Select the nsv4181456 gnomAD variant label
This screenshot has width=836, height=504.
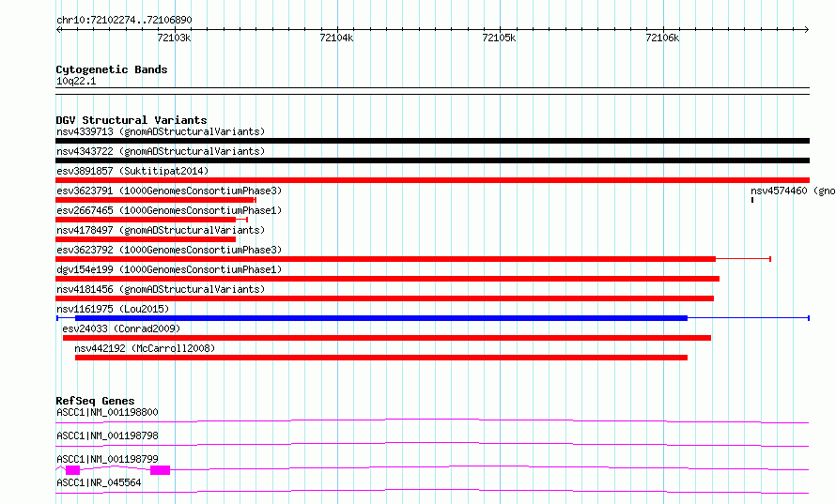pos(161,289)
